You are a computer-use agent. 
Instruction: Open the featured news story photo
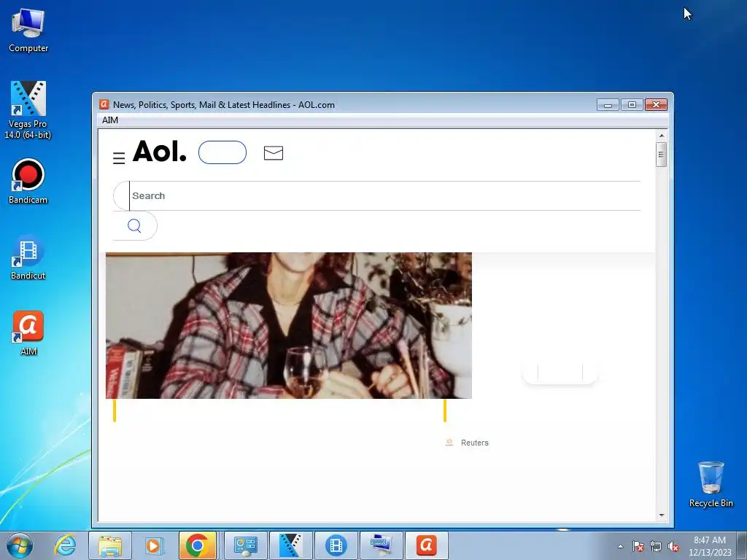pyautogui.click(x=289, y=325)
